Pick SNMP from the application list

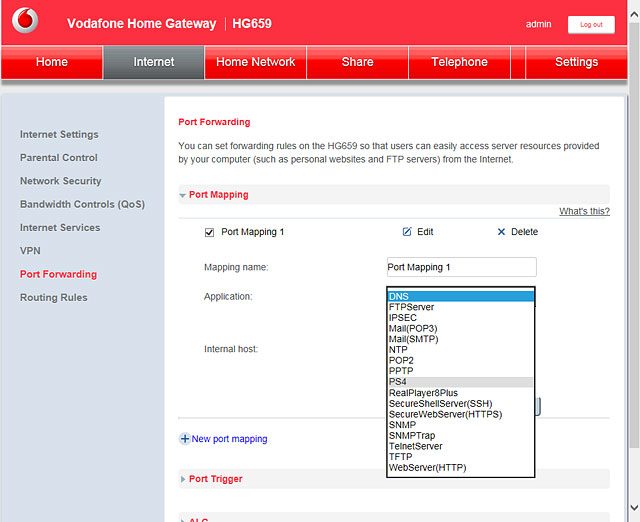[x=460, y=424]
